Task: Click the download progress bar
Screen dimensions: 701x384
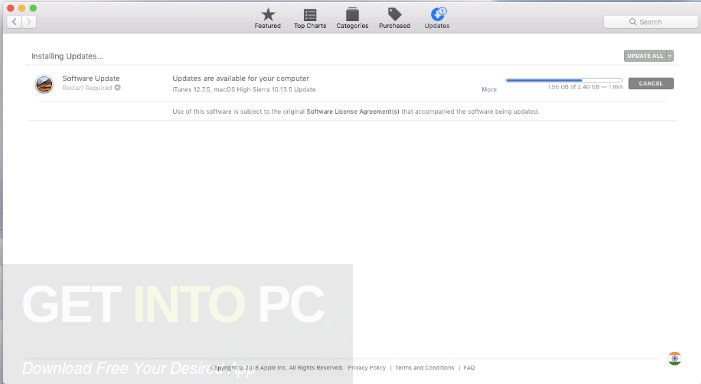Action: tap(564, 80)
